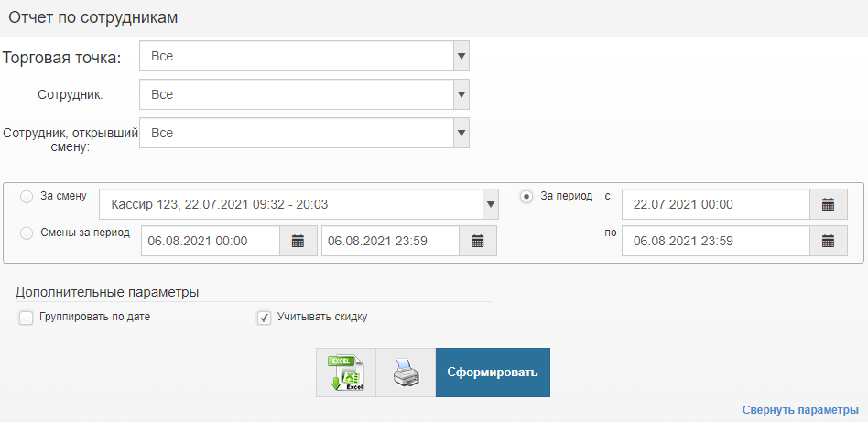
Task: Click the period end date 'по' field
Action: point(715,241)
